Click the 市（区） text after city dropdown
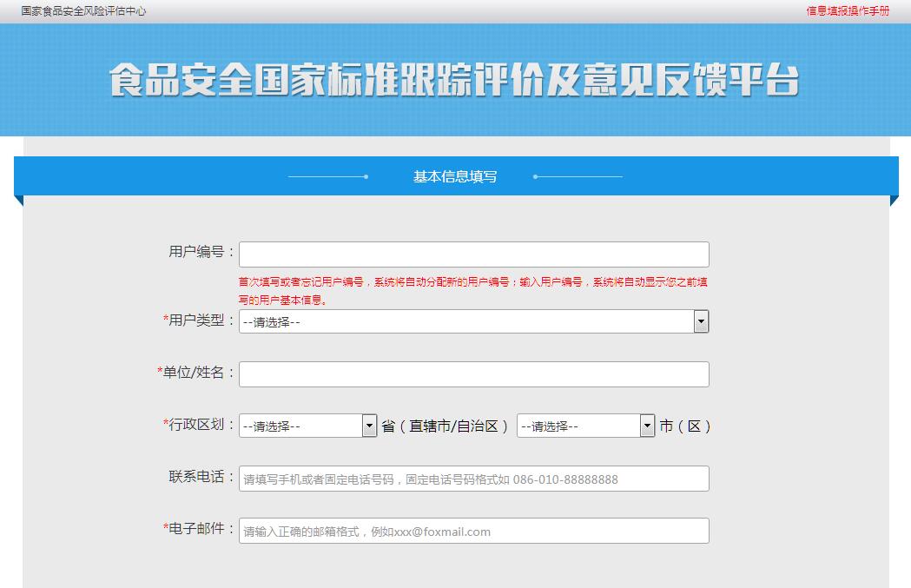911x588 pixels. coord(685,426)
